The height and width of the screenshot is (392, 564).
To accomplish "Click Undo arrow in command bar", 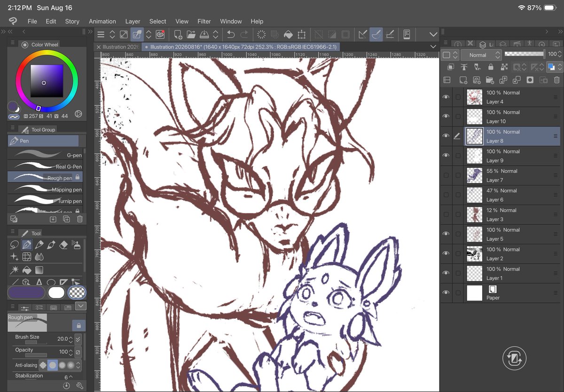I will click(x=231, y=34).
